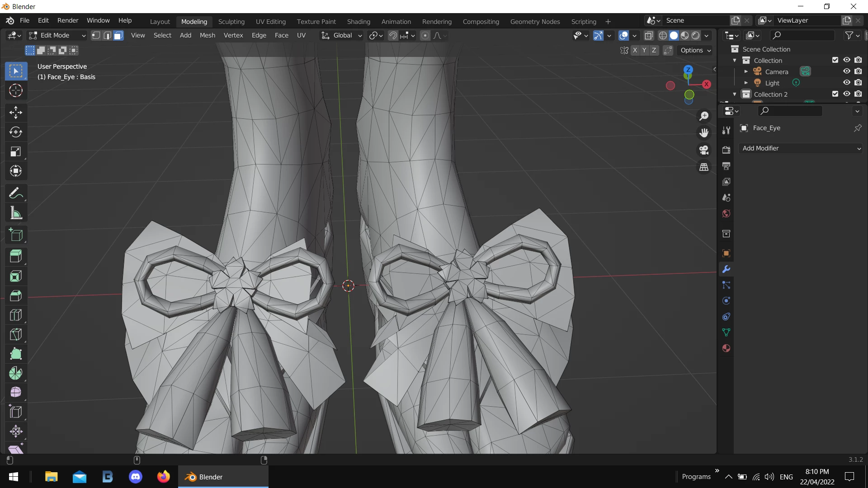The height and width of the screenshot is (488, 868).
Task: Open the Add Modifier dropdown
Action: [x=800, y=148]
